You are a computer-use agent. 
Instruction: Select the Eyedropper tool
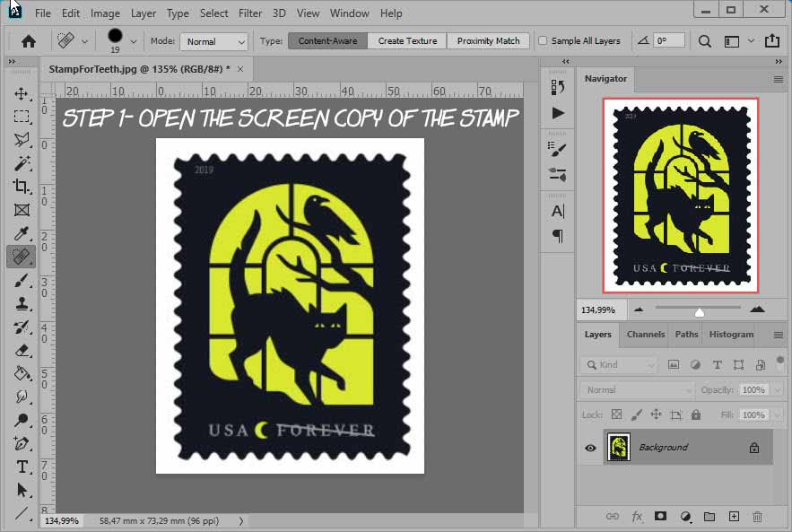coord(22,233)
